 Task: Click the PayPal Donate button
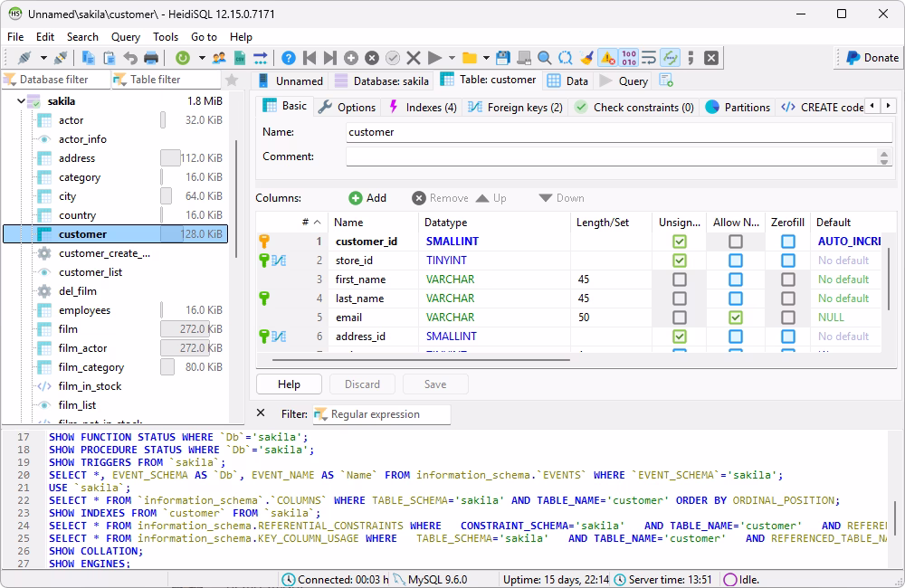pos(872,58)
